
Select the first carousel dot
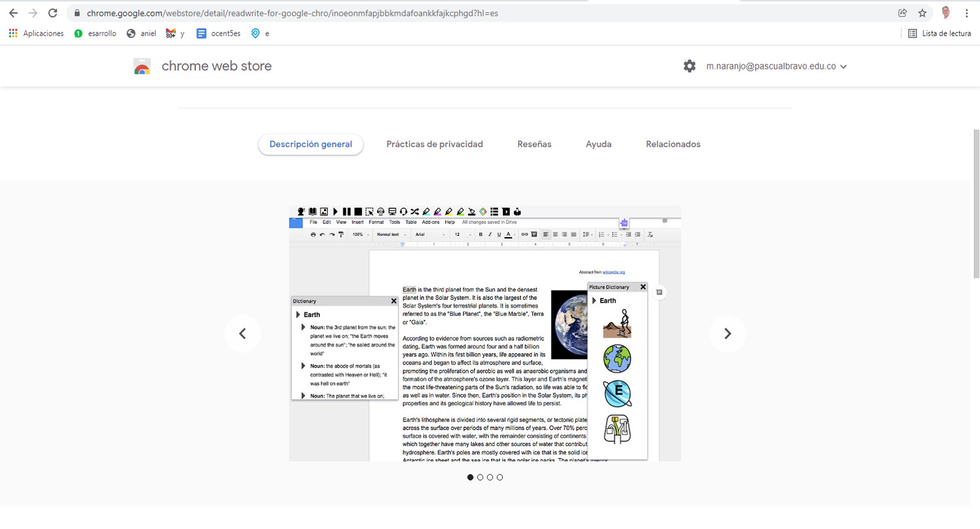(x=470, y=477)
